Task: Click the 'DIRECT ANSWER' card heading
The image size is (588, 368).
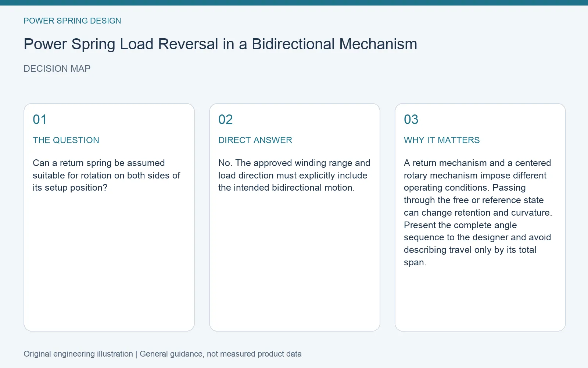Action: [255, 140]
